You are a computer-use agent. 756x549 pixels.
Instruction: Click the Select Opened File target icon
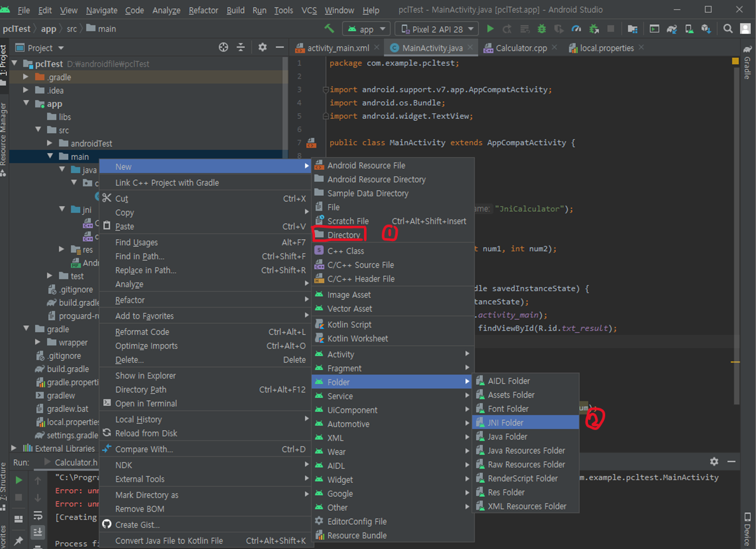223,47
